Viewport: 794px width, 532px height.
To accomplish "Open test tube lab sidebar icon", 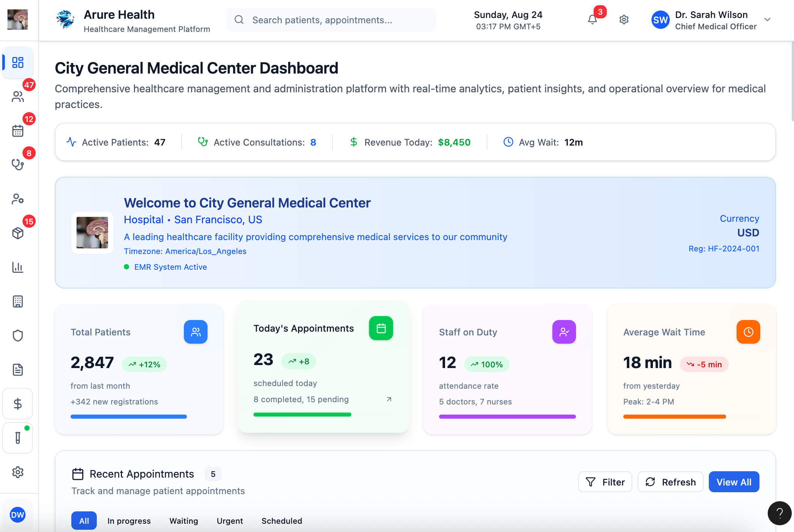I will coord(18,438).
